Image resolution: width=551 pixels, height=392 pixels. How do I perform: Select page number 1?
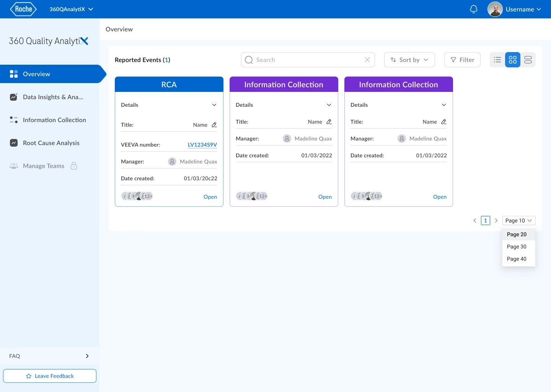pyautogui.click(x=486, y=220)
